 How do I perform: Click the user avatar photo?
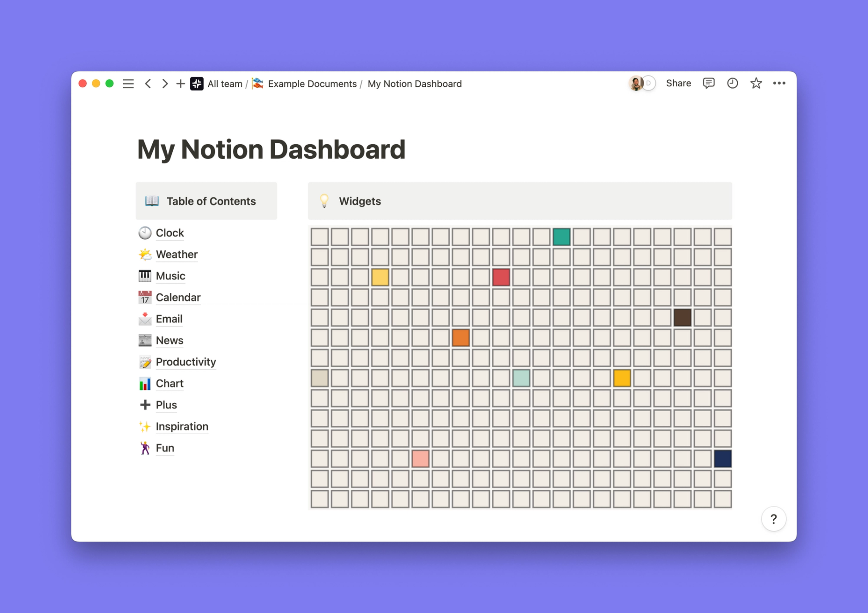click(x=636, y=83)
